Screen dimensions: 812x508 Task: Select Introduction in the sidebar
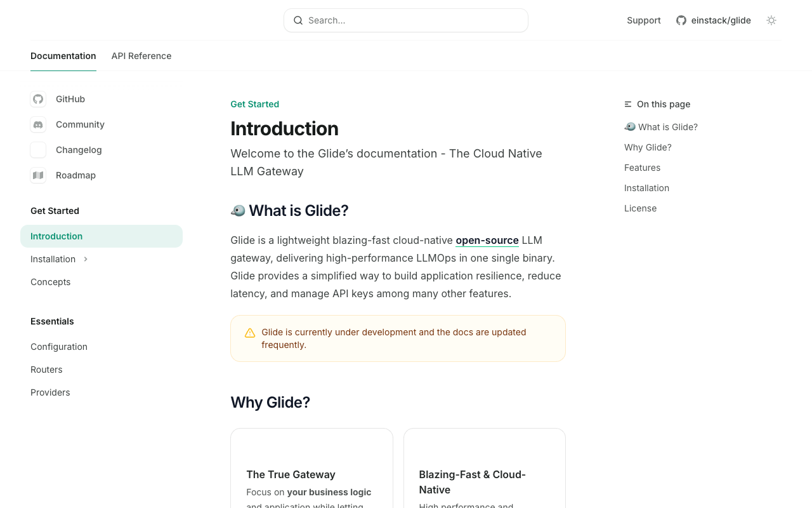click(x=101, y=236)
